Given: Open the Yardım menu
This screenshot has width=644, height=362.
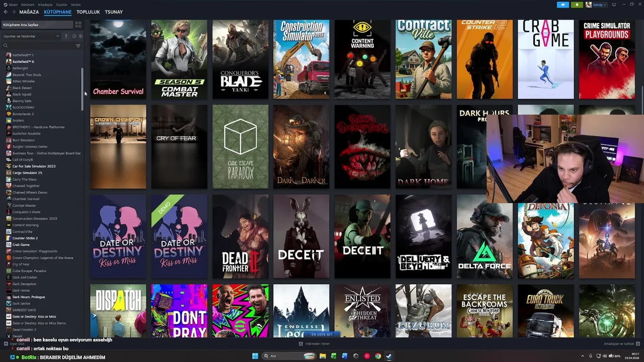Looking at the screenshot, I should point(75,5).
